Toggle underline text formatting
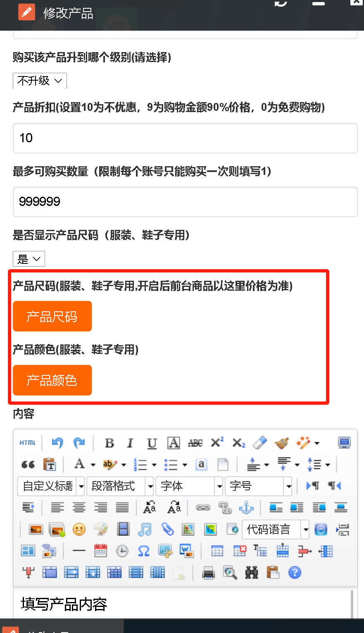364x633 pixels. click(x=152, y=443)
